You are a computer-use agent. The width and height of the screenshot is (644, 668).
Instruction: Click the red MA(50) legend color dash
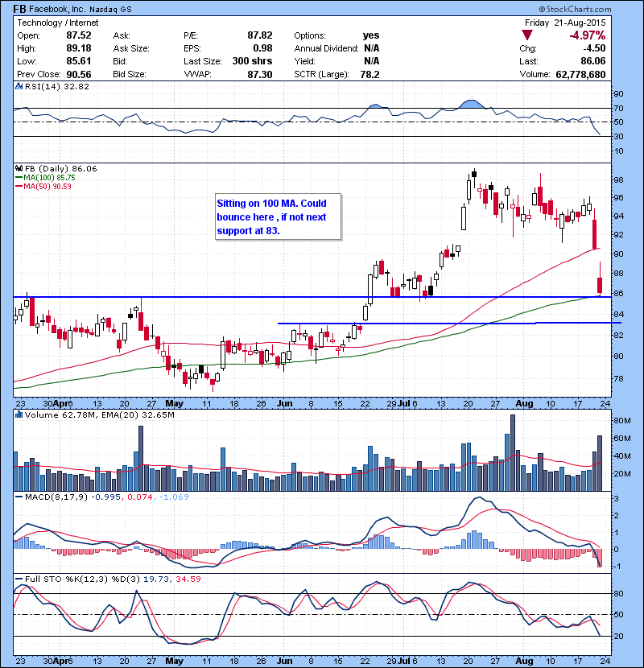(19, 187)
